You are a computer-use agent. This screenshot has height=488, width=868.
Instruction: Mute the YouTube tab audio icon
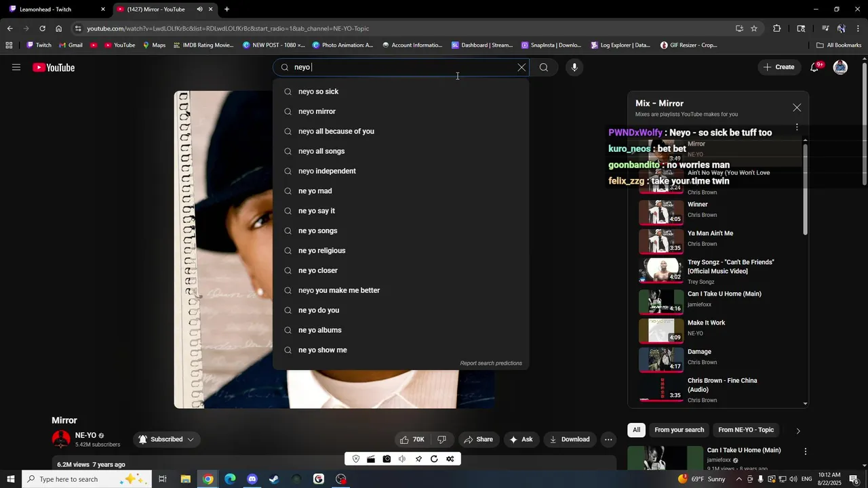pyautogui.click(x=199, y=9)
